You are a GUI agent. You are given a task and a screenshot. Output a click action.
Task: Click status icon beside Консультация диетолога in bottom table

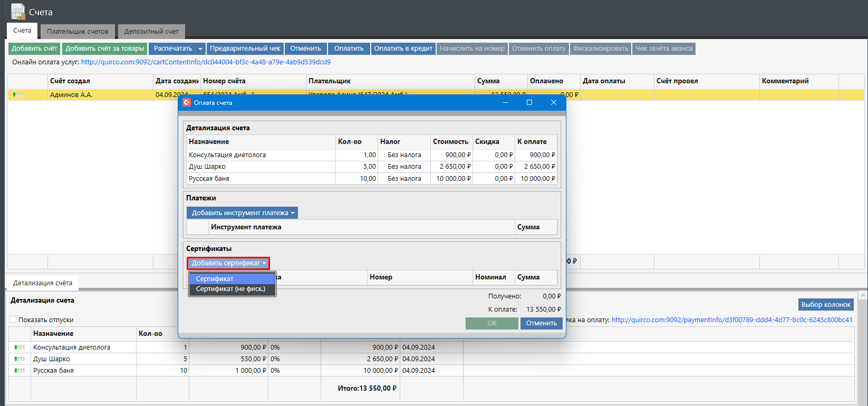pos(20,347)
